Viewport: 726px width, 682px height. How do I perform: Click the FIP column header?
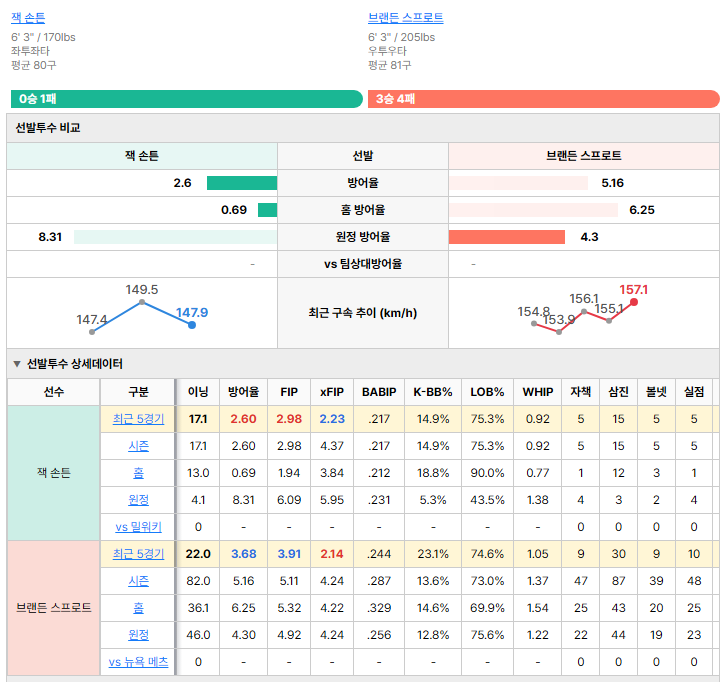289,392
